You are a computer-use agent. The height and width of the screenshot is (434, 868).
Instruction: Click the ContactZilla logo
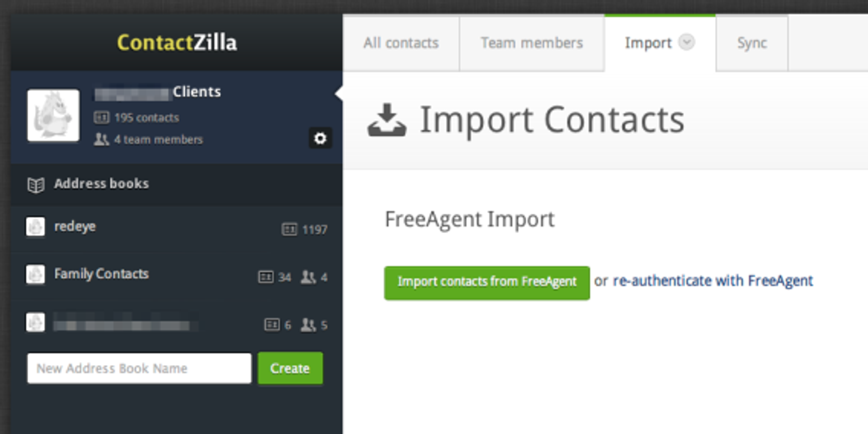(x=176, y=43)
